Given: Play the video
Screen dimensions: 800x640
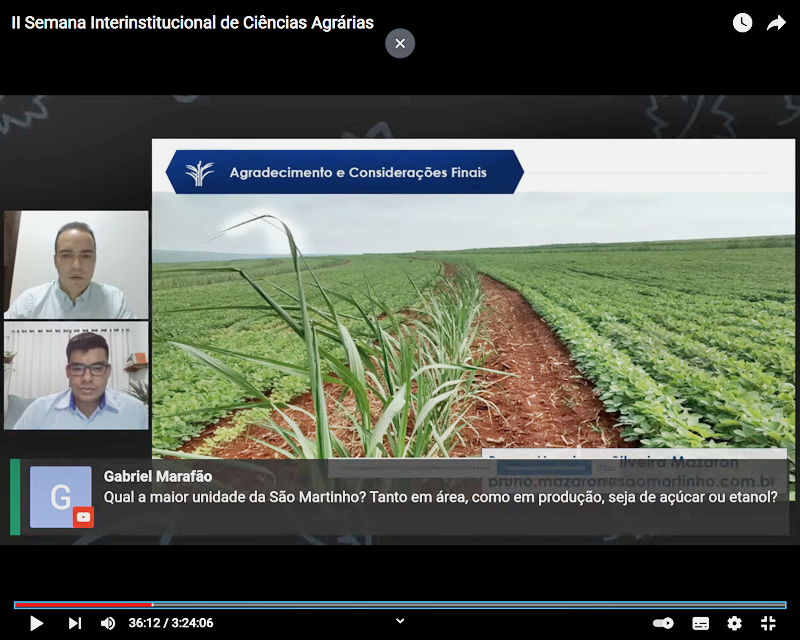Looking at the screenshot, I should pos(36,623).
